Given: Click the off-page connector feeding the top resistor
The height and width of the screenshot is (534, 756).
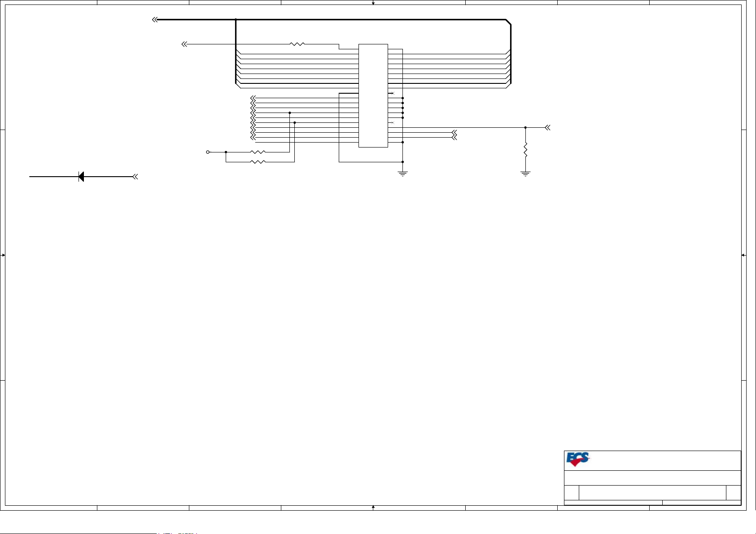Looking at the screenshot, I should pos(184,44).
